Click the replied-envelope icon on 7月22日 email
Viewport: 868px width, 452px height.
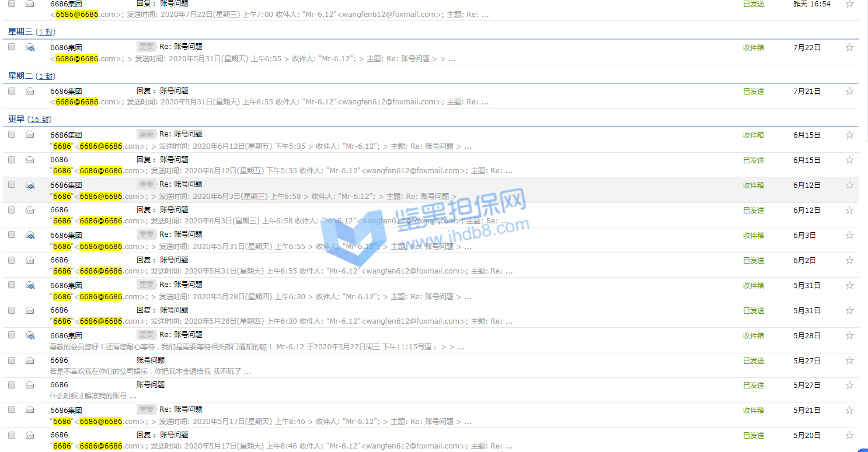(30, 48)
